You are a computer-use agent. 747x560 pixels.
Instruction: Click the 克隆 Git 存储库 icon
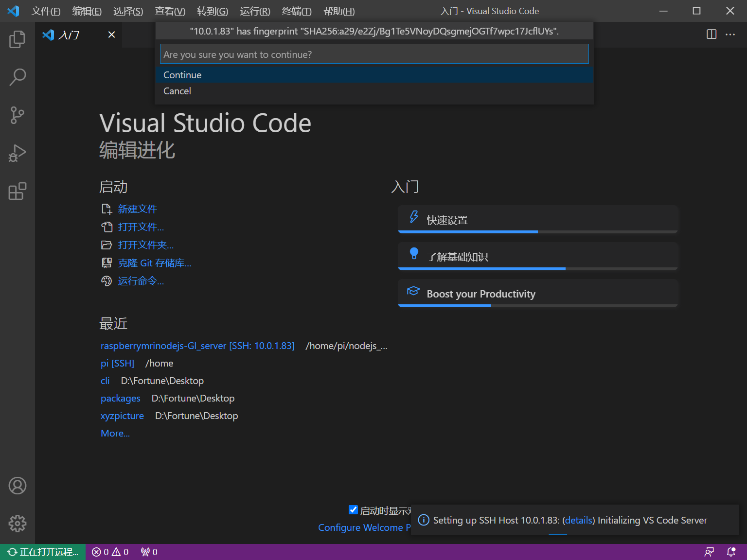[107, 263]
